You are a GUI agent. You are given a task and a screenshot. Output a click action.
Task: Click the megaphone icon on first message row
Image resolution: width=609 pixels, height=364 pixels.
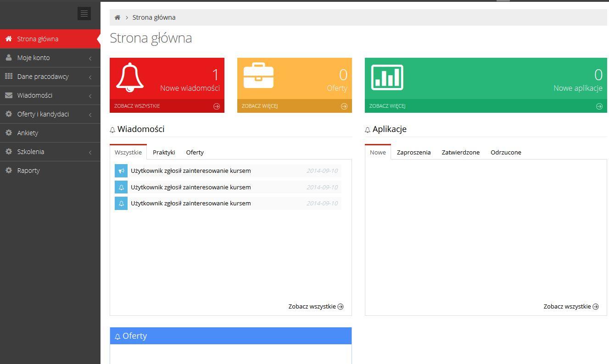click(x=121, y=171)
